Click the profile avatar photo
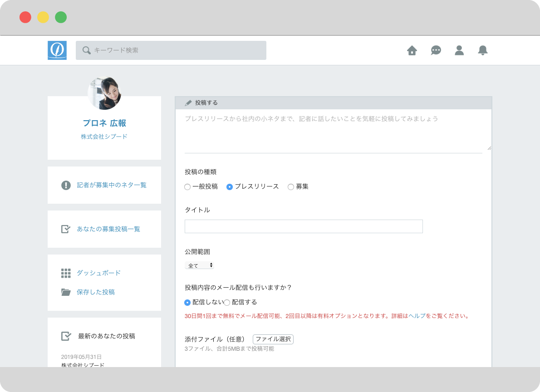 pos(104,93)
